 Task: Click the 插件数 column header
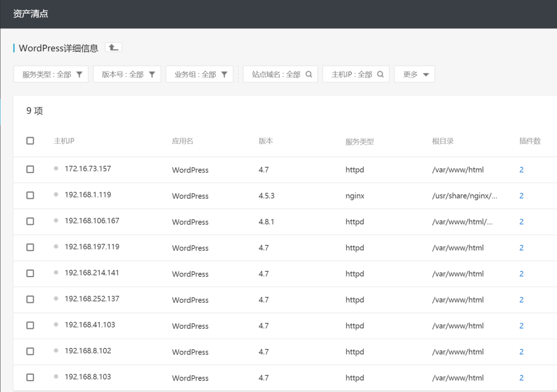click(530, 141)
